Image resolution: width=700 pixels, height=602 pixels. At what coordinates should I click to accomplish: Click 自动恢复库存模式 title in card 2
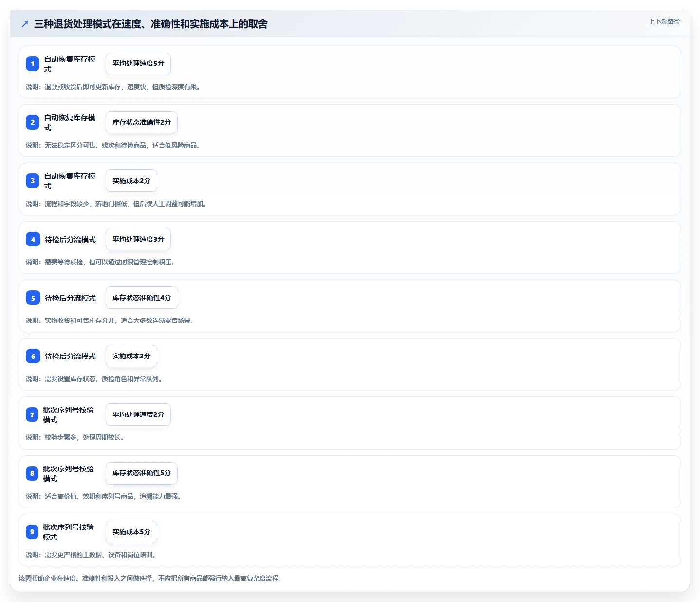point(70,122)
